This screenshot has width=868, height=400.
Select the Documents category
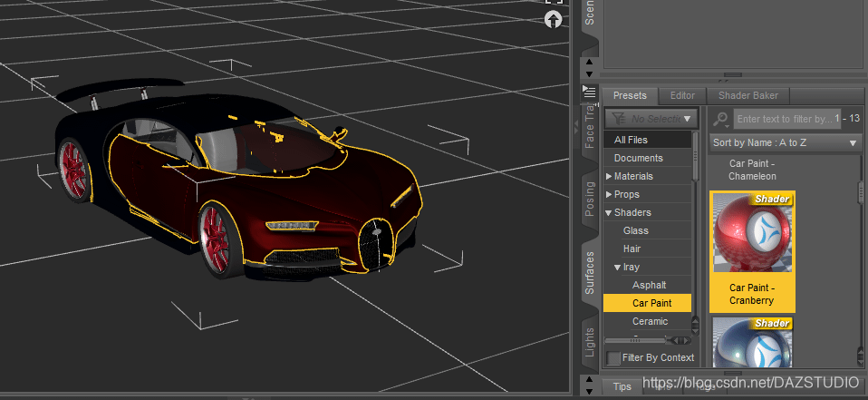pos(647,158)
